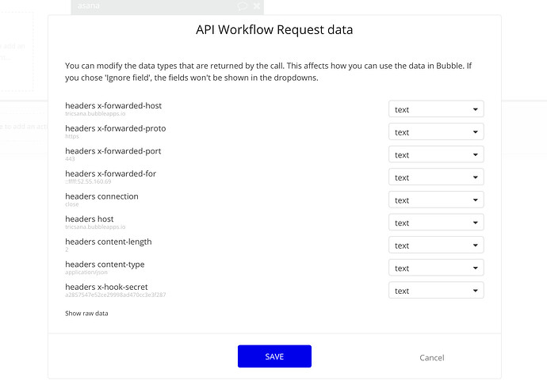Open type dropdown for headers connection

point(436,200)
